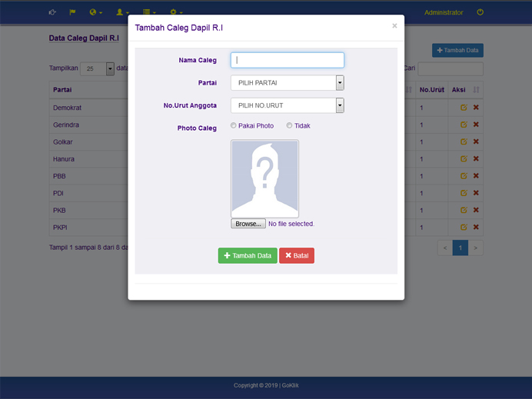Viewport: 532px width, 399px height.
Task: Click the thumbs-up icon in top navbar
Action: pyautogui.click(x=52, y=12)
